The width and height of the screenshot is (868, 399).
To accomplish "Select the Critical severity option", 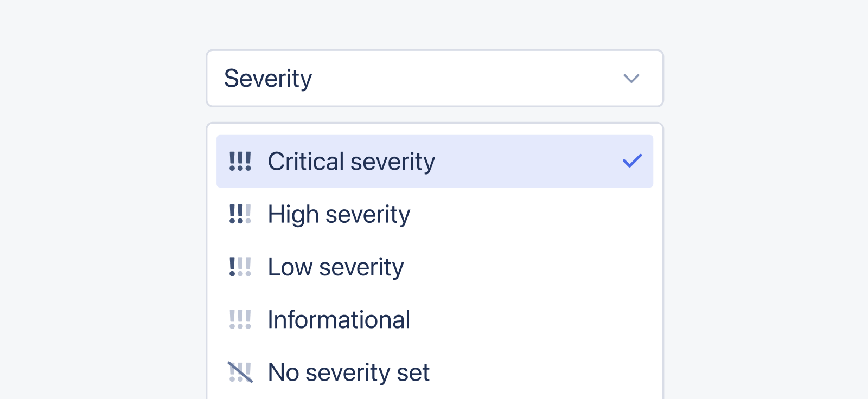I will click(x=435, y=161).
